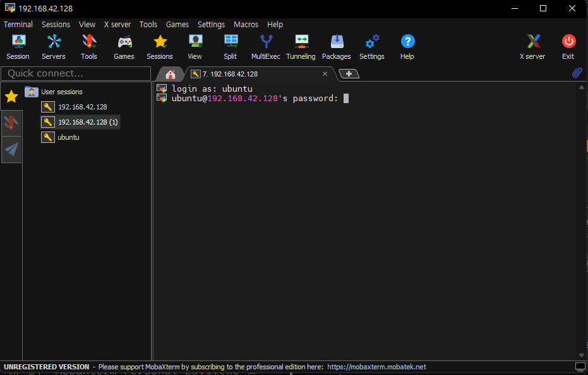
Task: Select the 192.168.42.128 saved session
Action: (75, 107)
